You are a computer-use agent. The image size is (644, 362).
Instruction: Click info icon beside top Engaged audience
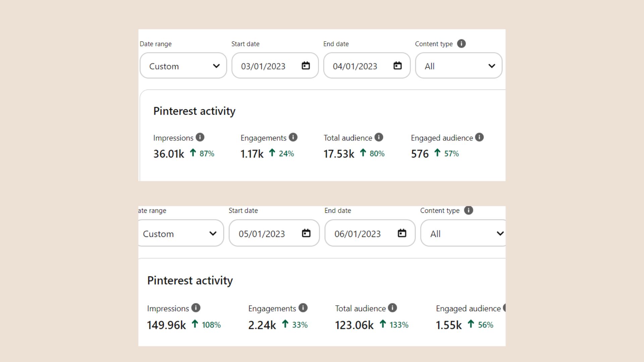(479, 137)
